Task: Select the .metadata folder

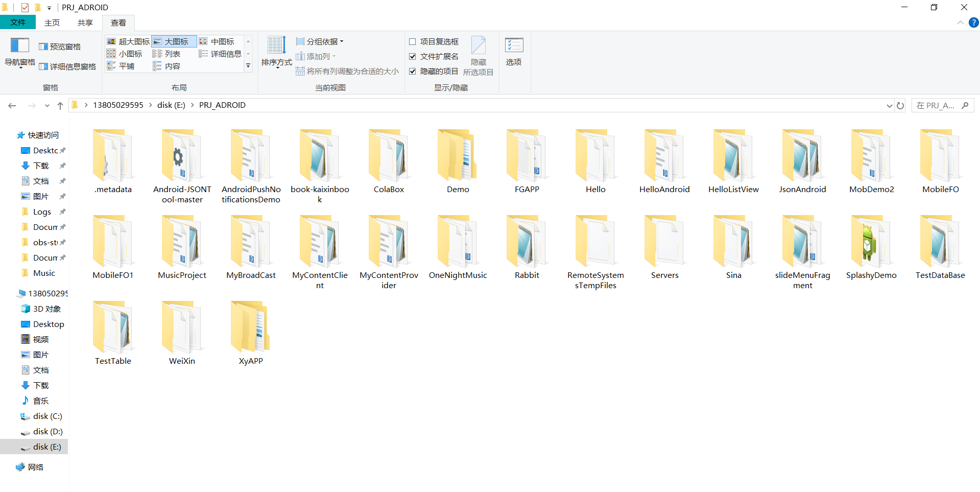Action: click(x=113, y=161)
